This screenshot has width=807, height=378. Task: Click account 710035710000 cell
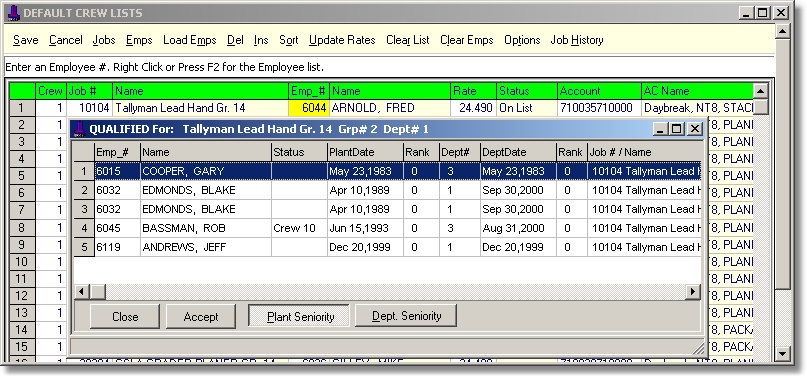(599, 108)
